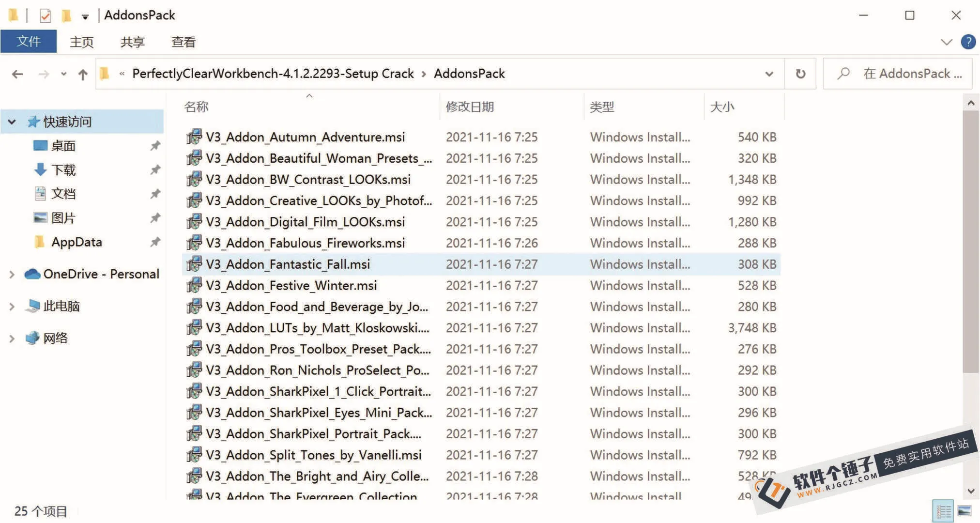Select the V3_Addon_Split_Tones_by_Vanelli.msi icon
The height and width of the screenshot is (523, 980).
point(194,455)
